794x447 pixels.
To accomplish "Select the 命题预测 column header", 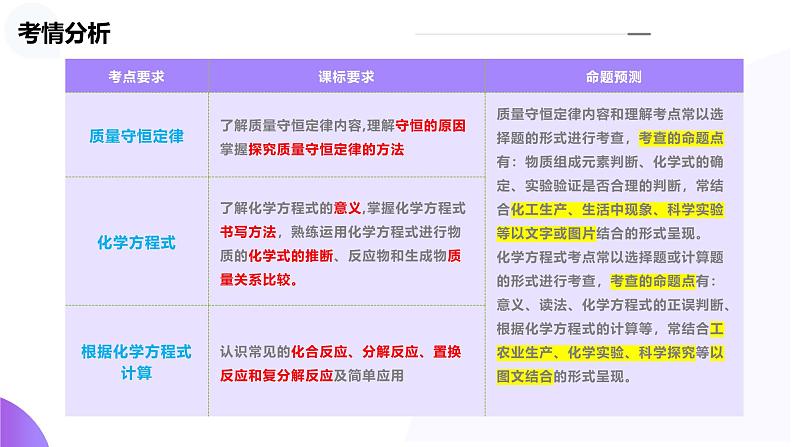I will (614, 77).
